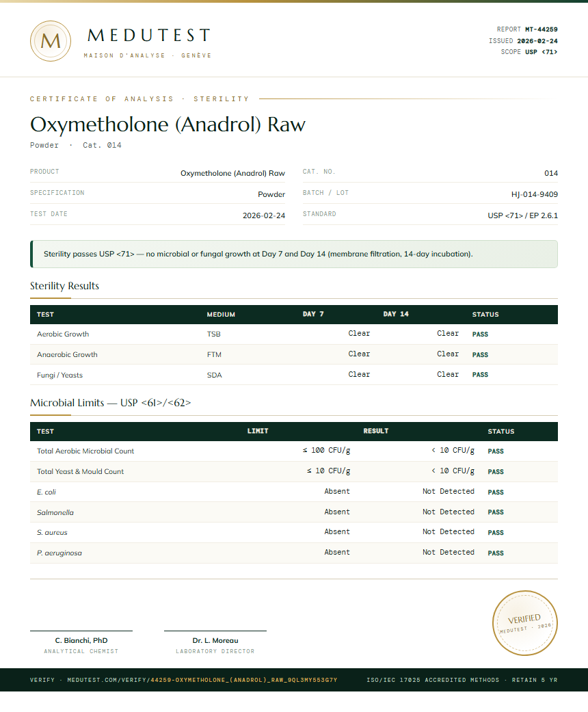The height and width of the screenshot is (712, 588).
Task: Select the batch lot value HJ-014-9409
Action: click(x=535, y=194)
